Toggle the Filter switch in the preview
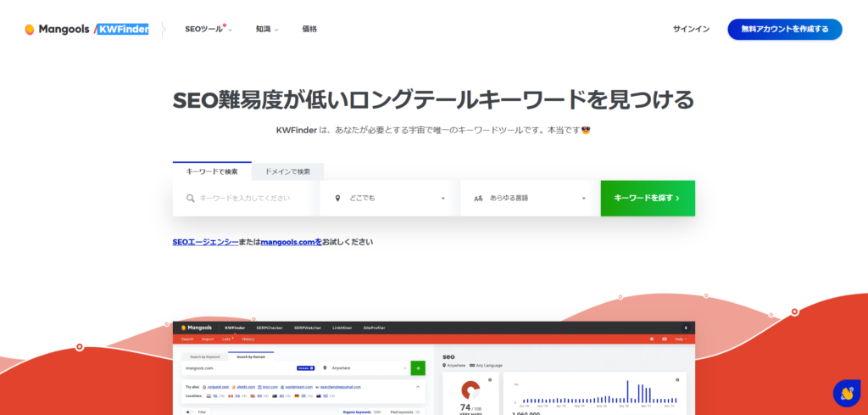868x415 pixels. [x=190, y=412]
